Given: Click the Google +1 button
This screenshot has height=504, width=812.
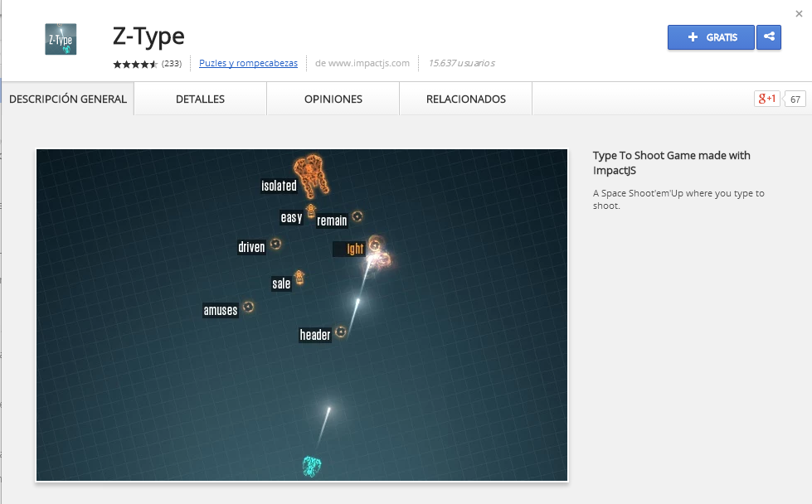Looking at the screenshot, I should [x=767, y=99].
